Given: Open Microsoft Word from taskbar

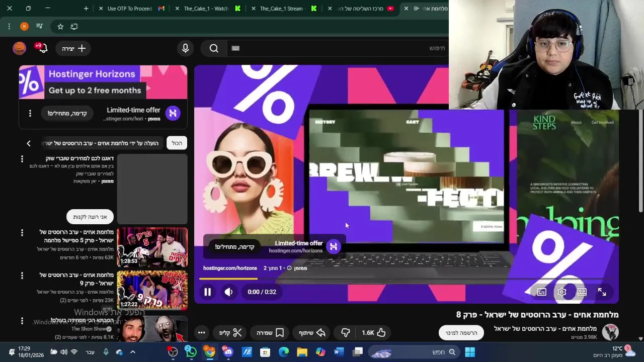Looking at the screenshot, I should [x=339, y=352].
